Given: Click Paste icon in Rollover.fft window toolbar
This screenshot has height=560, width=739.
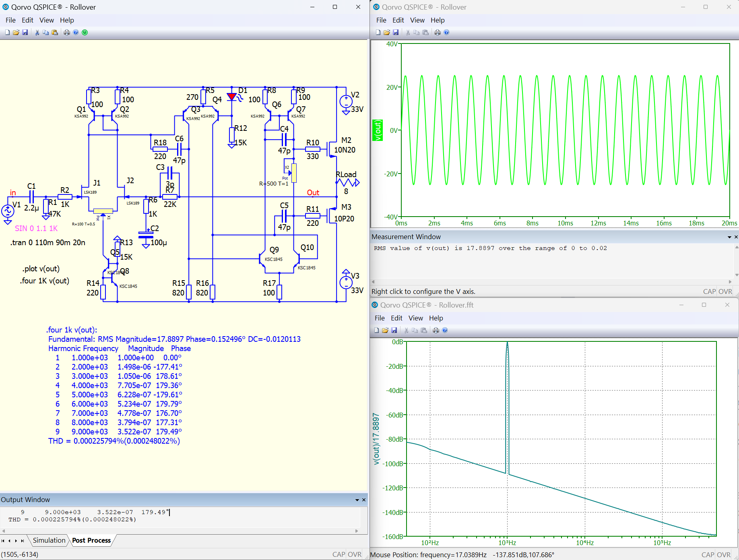Looking at the screenshot, I should tap(424, 331).
